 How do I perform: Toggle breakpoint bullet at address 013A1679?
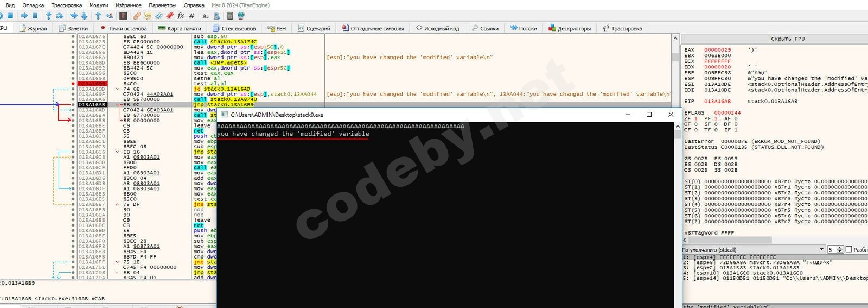[73, 41]
